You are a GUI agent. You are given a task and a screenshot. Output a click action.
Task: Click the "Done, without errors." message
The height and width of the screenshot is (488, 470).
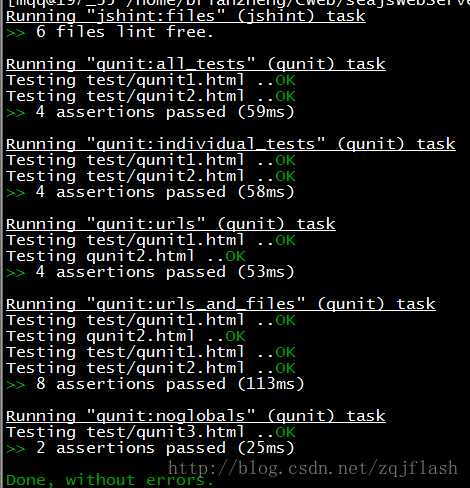tap(109, 480)
